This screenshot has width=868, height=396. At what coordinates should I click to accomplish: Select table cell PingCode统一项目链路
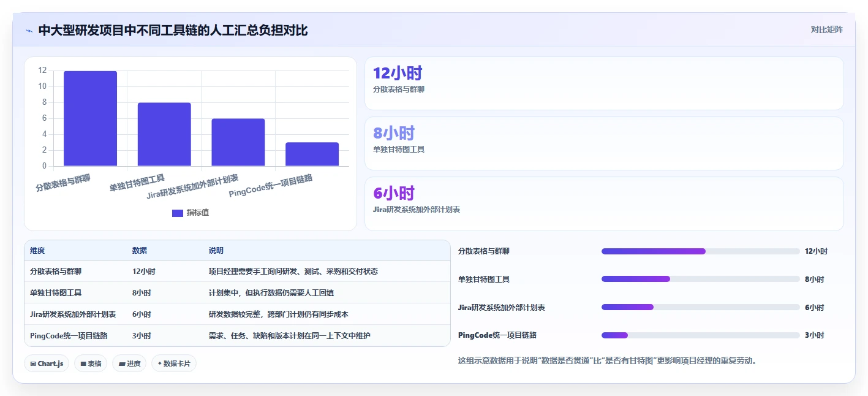click(x=69, y=336)
